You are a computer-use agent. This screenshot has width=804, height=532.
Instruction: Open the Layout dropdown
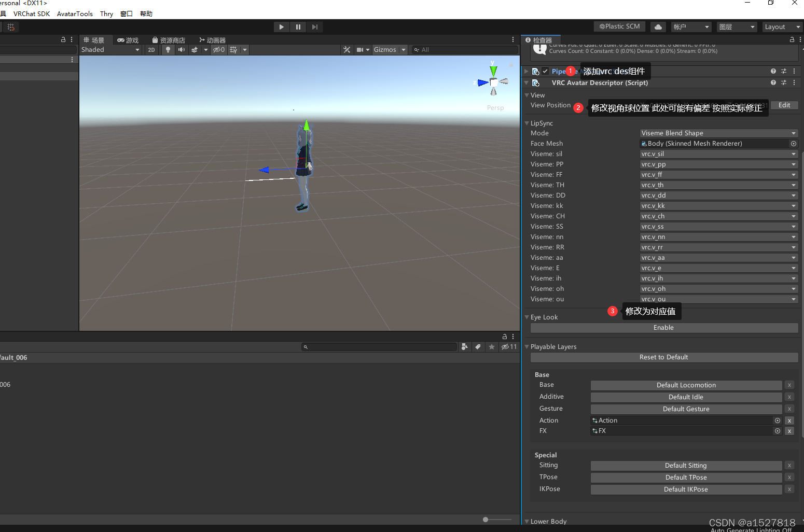pyautogui.click(x=782, y=27)
